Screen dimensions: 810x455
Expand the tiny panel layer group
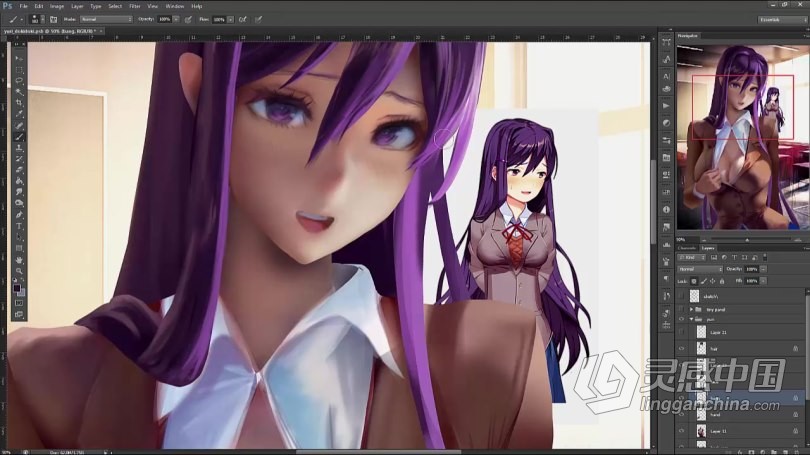pyautogui.click(x=691, y=309)
